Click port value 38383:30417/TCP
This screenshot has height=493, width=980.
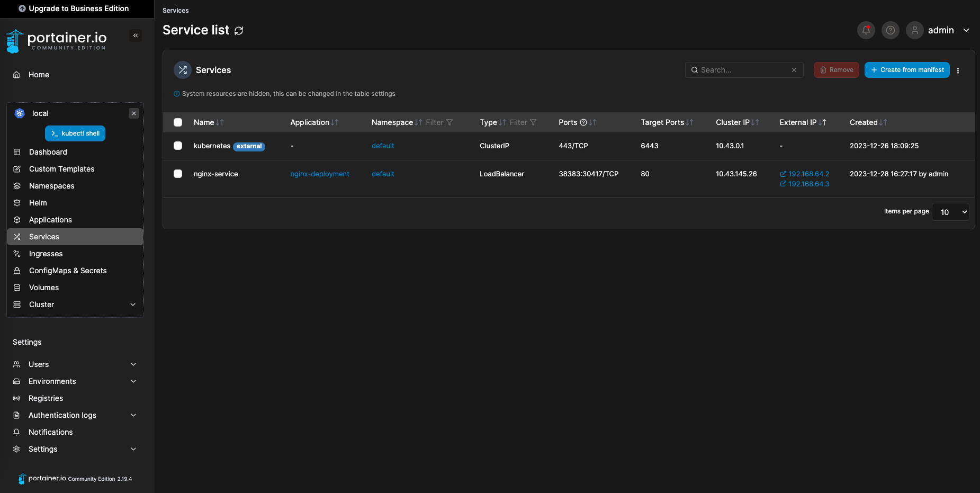(589, 174)
